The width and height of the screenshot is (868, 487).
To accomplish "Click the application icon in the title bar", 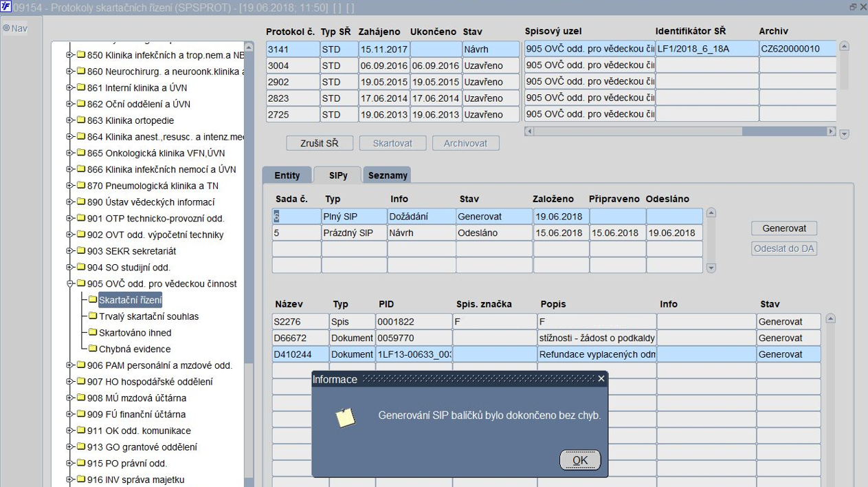I will 6,7.
